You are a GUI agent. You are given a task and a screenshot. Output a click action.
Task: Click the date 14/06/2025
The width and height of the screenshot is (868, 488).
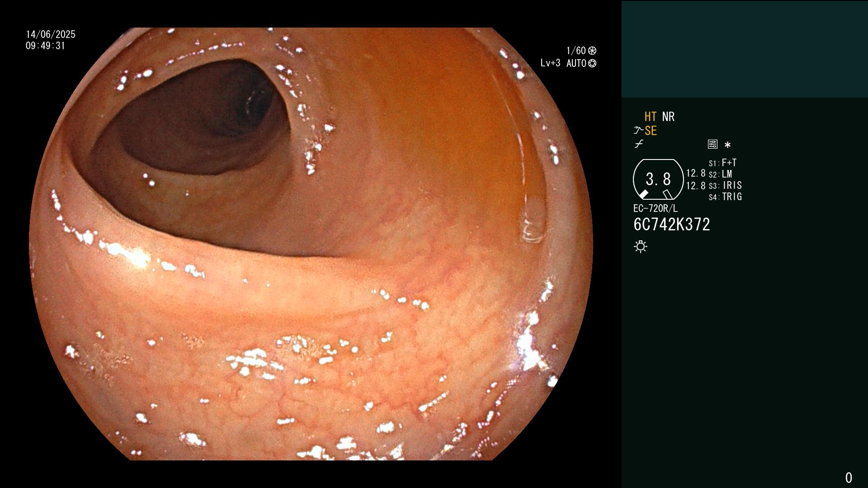click(51, 34)
